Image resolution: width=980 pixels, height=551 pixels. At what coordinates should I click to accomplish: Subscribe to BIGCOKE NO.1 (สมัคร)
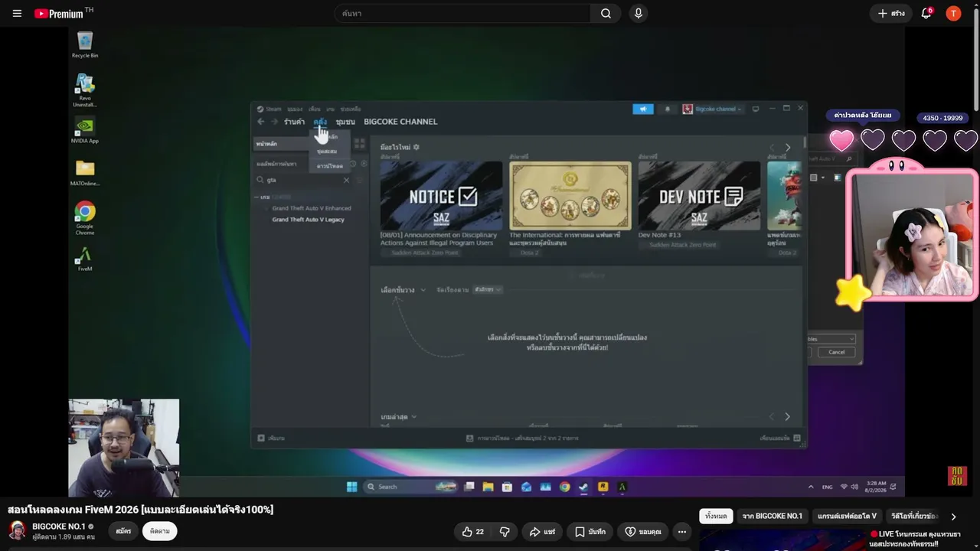[x=123, y=531]
